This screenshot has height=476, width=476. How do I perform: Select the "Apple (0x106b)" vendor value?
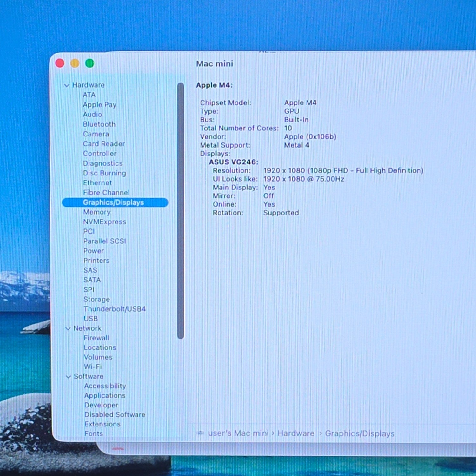click(x=310, y=136)
